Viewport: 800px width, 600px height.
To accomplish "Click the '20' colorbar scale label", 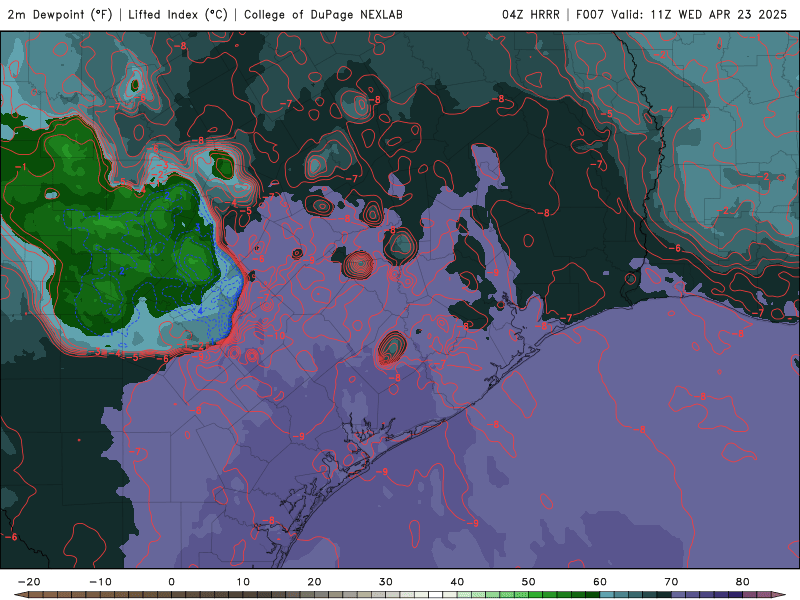I will click(x=314, y=582).
